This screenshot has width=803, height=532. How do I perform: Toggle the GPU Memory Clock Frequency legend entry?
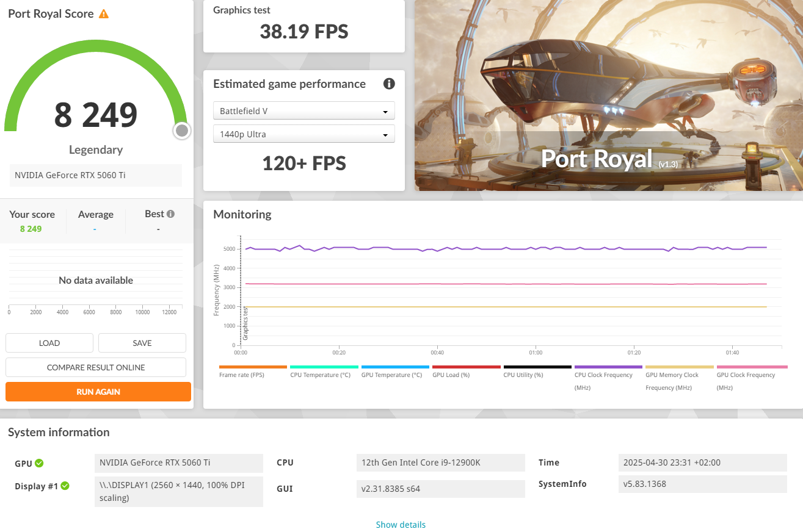(x=679, y=378)
